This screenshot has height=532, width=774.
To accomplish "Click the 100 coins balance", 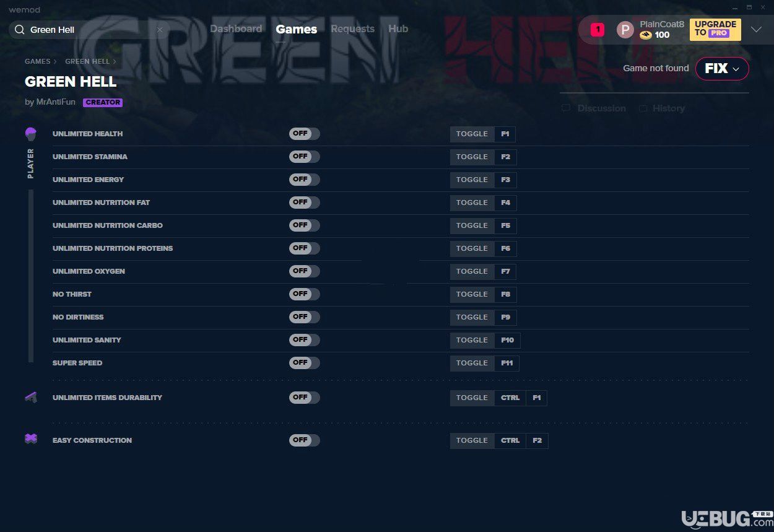I will click(662, 35).
